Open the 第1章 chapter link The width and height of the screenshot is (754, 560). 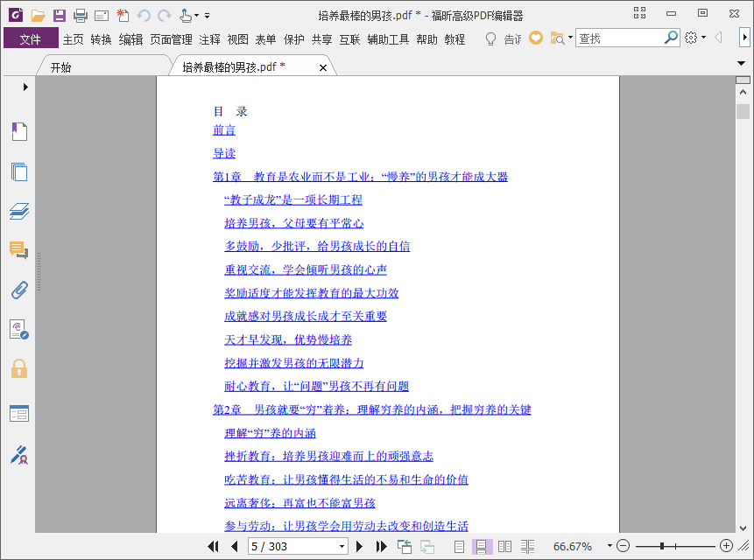(360, 177)
